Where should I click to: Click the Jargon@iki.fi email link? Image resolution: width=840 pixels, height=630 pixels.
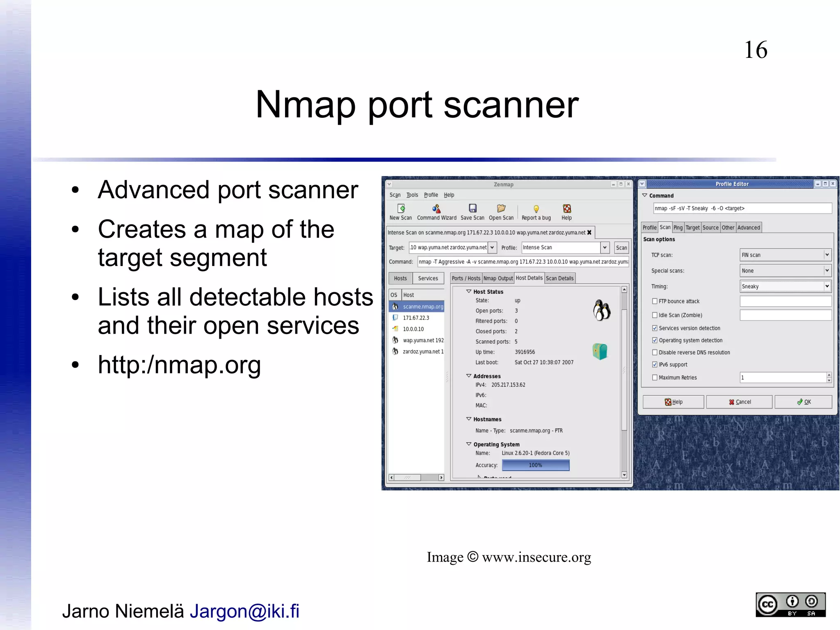(x=244, y=612)
